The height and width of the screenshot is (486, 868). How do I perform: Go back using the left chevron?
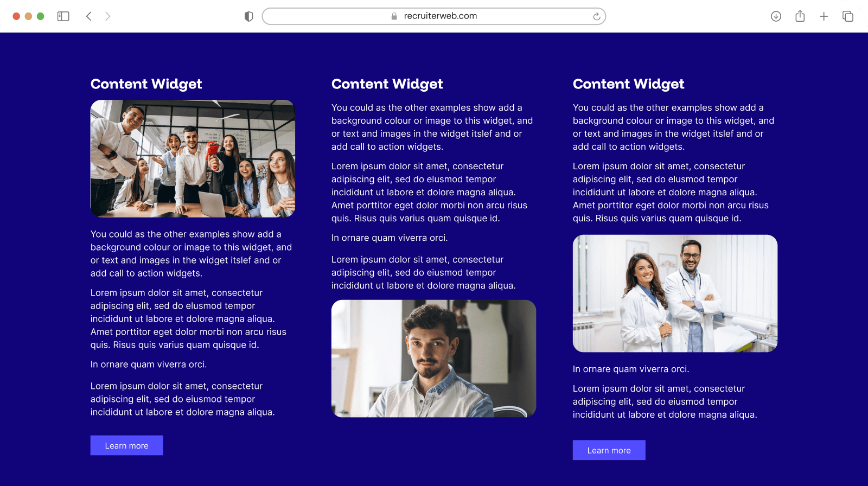[x=89, y=16]
